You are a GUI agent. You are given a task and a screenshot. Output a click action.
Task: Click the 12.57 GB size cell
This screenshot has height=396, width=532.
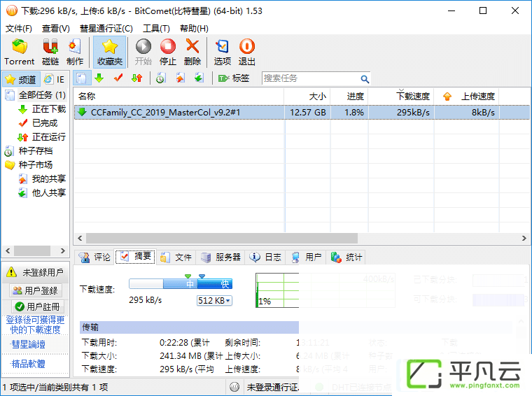[x=308, y=112]
